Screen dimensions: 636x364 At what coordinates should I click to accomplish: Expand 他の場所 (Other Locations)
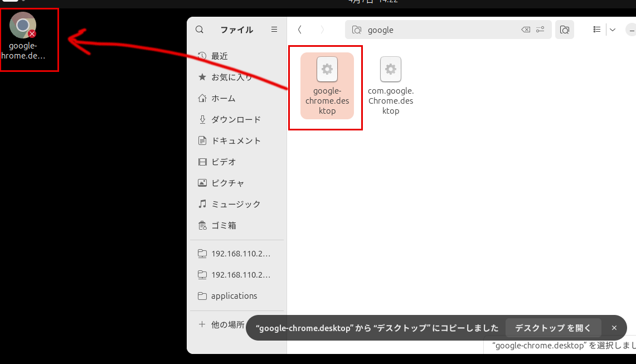227,324
